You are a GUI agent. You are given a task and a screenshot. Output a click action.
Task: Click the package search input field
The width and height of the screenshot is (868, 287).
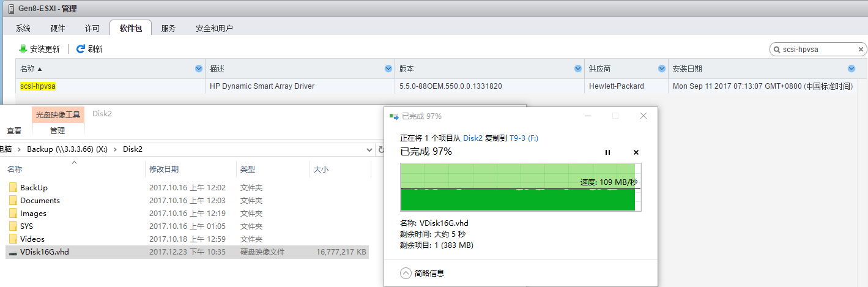[817, 50]
